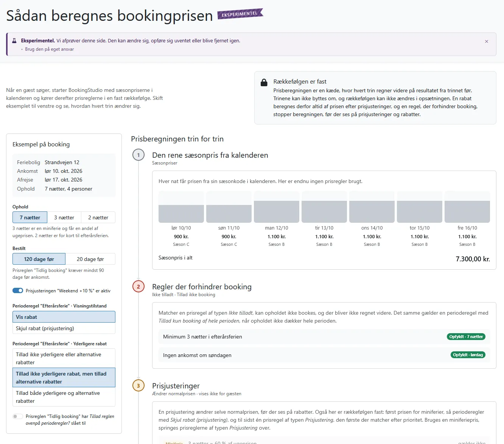Click Strandvejen 12 property name
Viewport: 504px width, 444px height.
[62, 162]
